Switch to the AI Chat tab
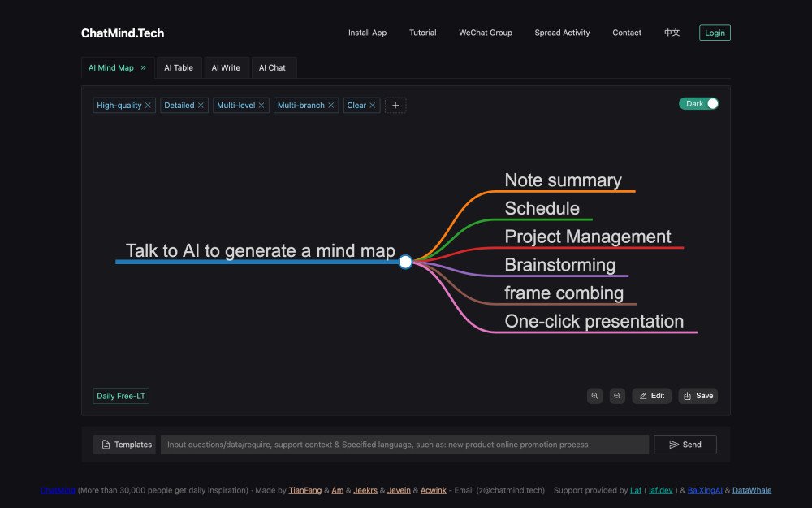 tap(272, 68)
